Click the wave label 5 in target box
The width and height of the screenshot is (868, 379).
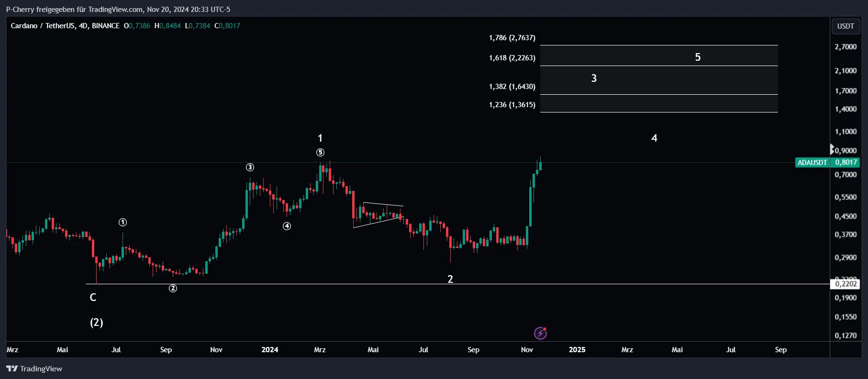(x=698, y=57)
